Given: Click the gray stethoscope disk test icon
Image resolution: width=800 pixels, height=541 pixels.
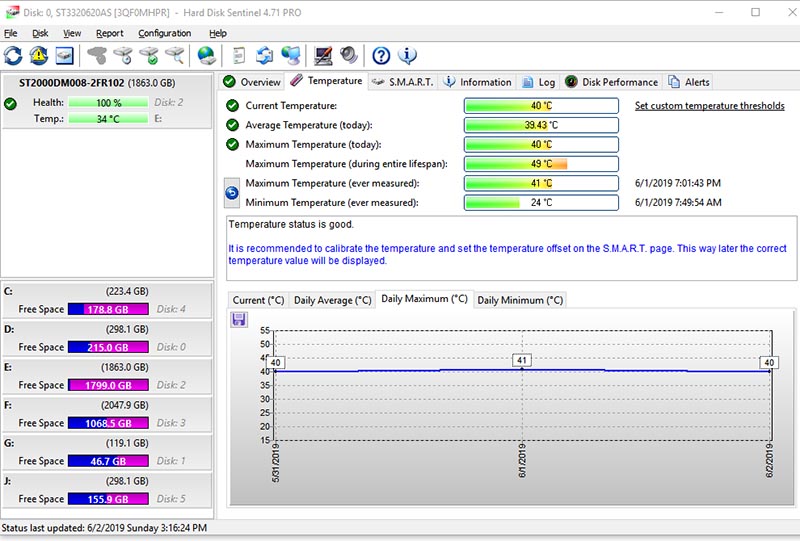Looking at the screenshot, I should click(97, 56).
